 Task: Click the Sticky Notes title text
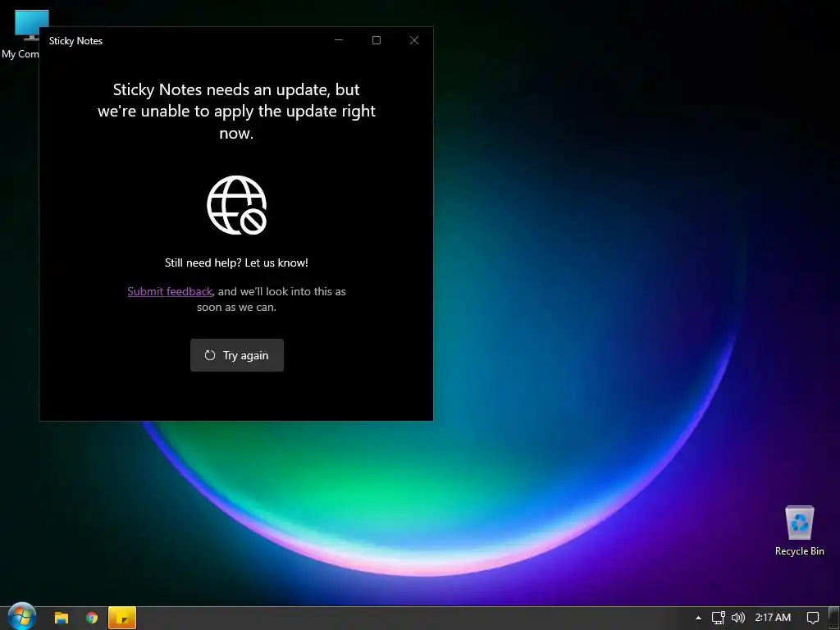coord(75,41)
